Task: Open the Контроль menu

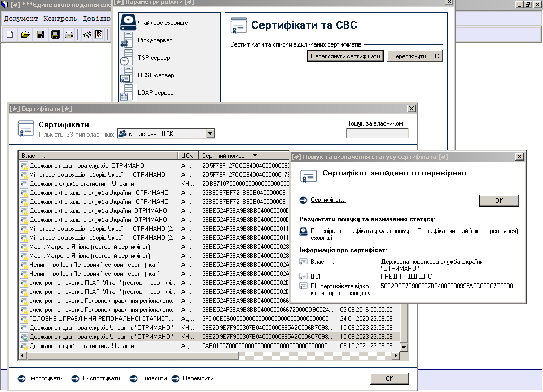Action: point(60,19)
